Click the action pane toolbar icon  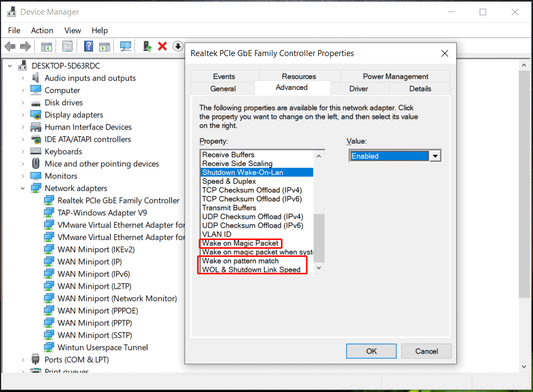click(x=105, y=47)
